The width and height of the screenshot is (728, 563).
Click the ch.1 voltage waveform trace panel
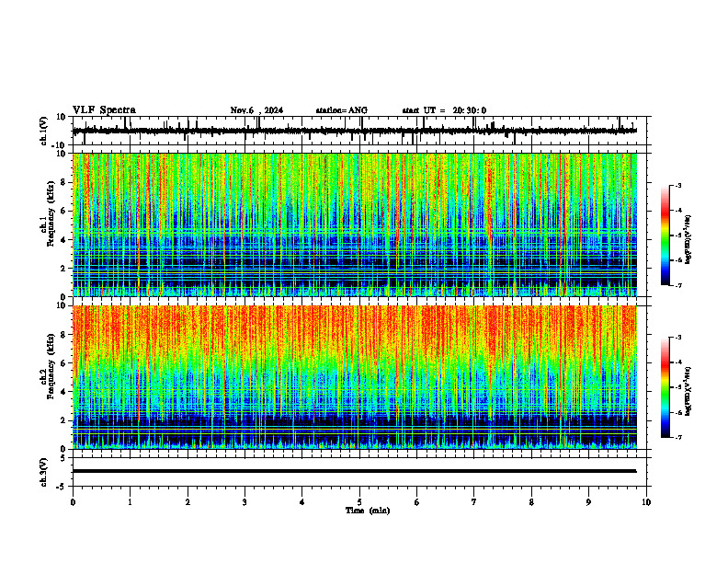click(361, 131)
